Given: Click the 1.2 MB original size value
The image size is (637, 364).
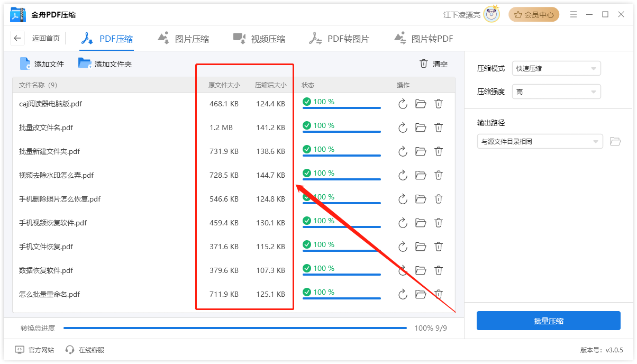Looking at the screenshot, I should 221,128.
